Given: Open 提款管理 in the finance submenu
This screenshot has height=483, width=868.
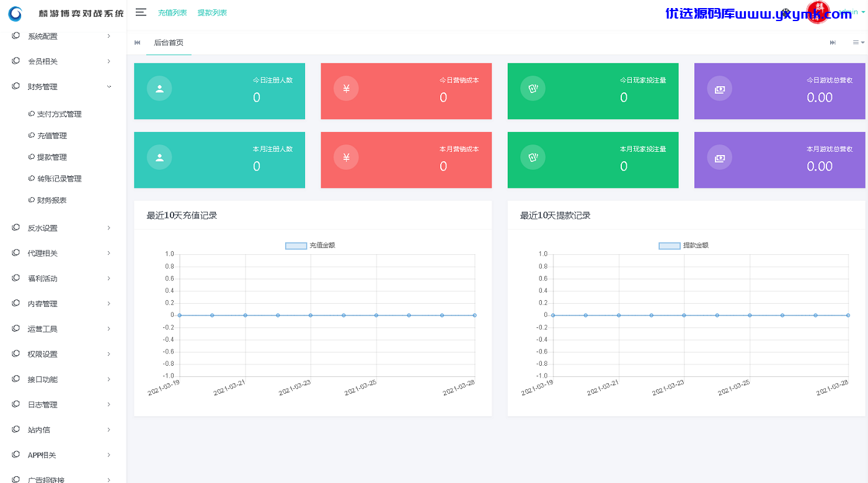Looking at the screenshot, I should click(x=51, y=157).
